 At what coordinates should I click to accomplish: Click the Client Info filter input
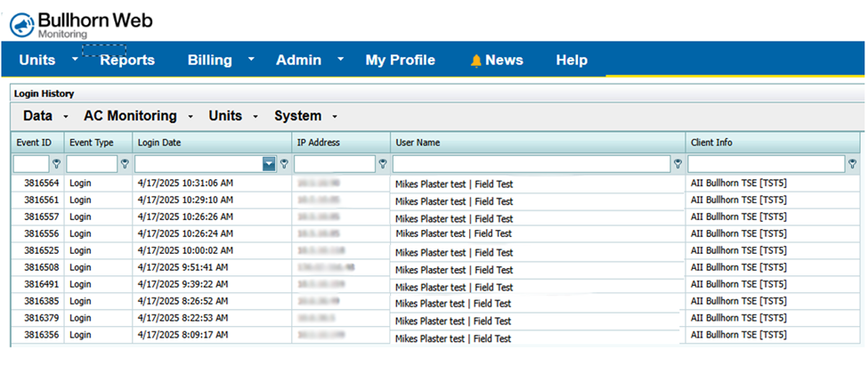767,164
